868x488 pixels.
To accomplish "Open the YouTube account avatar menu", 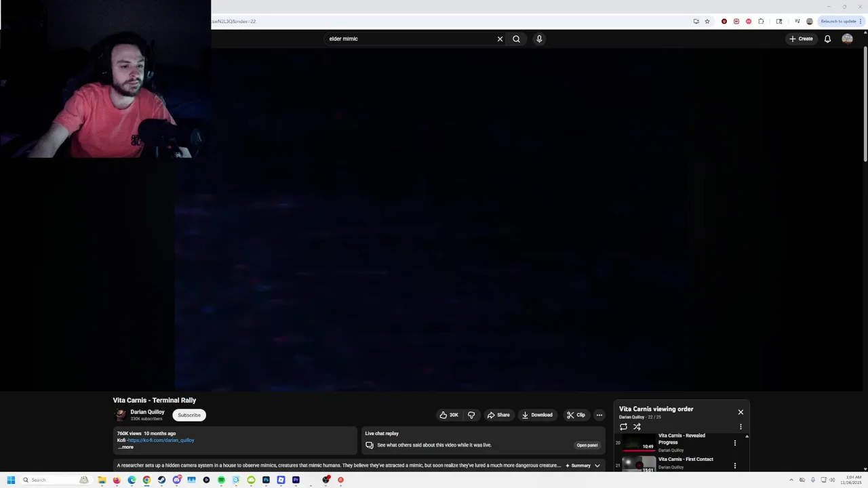I will click(x=847, y=39).
